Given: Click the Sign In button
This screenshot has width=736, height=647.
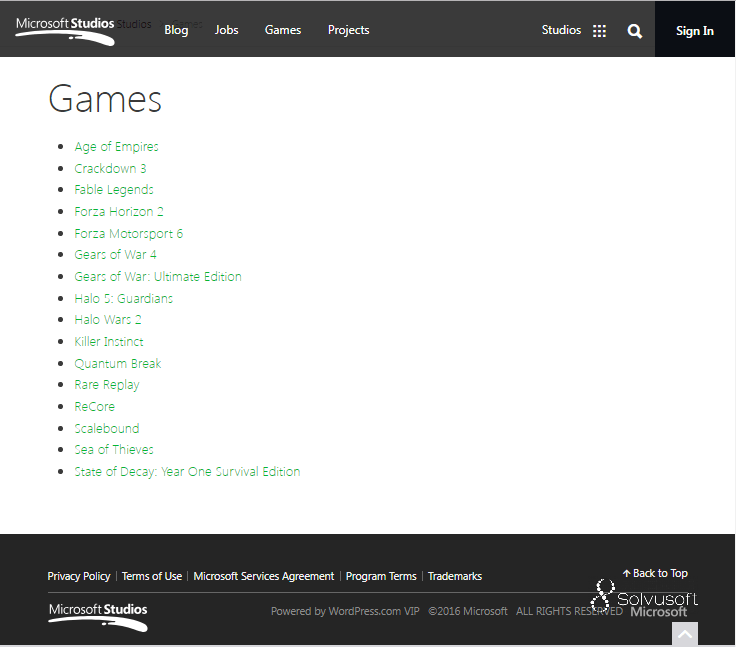Looking at the screenshot, I should coord(695,29).
